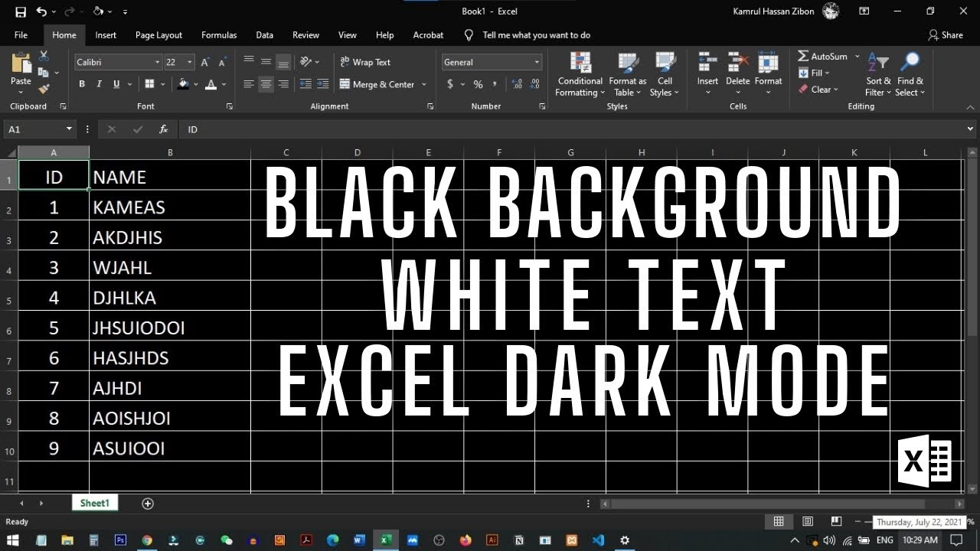Toggle Bold formatting
The width and height of the screenshot is (980, 551).
click(x=82, y=84)
